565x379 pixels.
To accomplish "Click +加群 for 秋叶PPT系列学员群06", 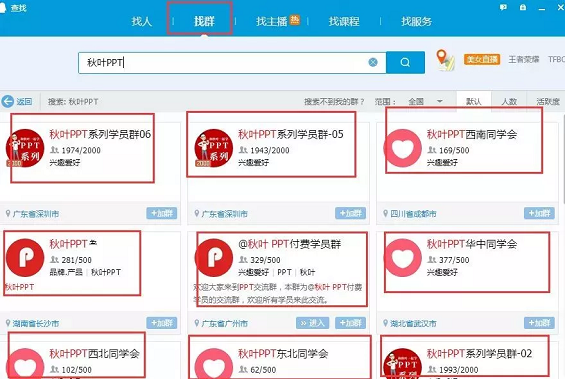I will pyautogui.click(x=161, y=213).
